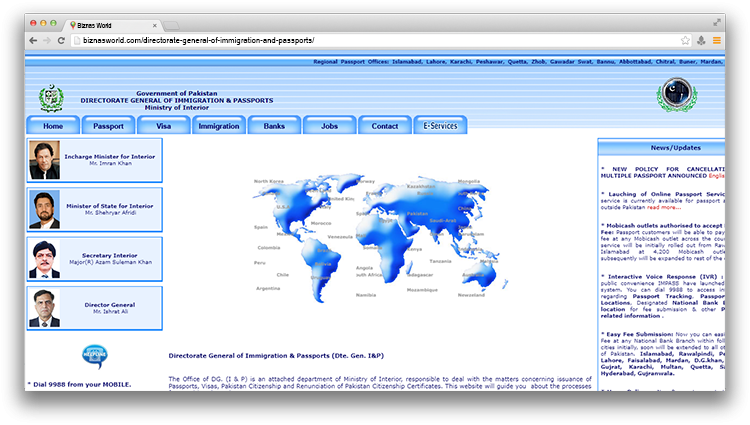
Task: Click the Government of Pakistan emblem logo
Action: click(51, 98)
